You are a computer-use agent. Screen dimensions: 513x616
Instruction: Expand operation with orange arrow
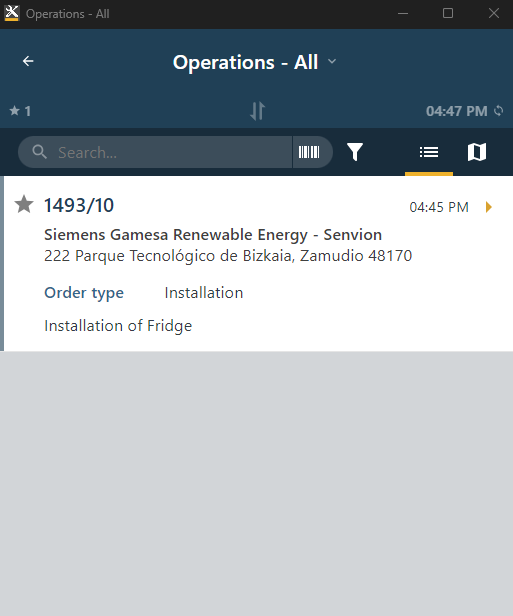[489, 207]
